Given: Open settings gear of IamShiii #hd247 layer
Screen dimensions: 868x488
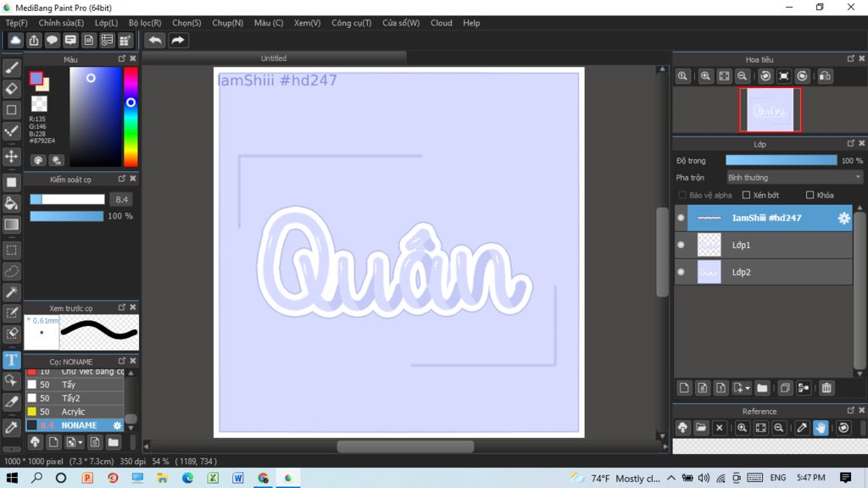Looking at the screenshot, I should pyautogui.click(x=843, y=218).
